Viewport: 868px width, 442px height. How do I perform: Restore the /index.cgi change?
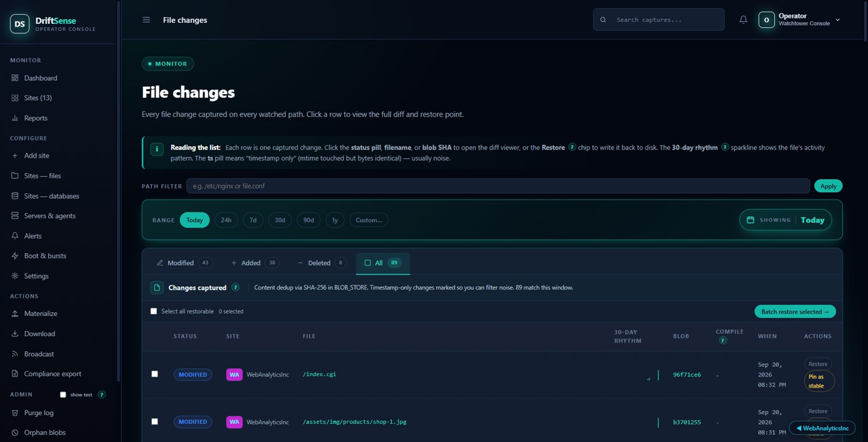coord(818,364)
